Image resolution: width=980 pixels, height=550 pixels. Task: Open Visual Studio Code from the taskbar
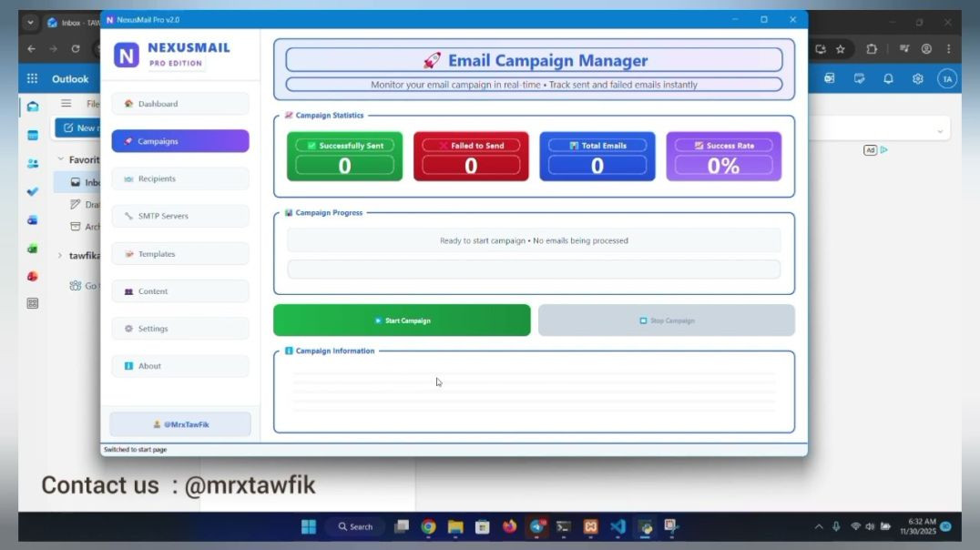pyautogui.click(x=616, y=526)
